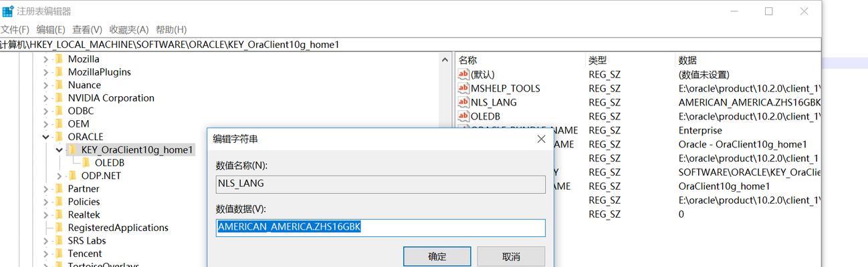
Task: Select the ODBC folder icon
Action: click(59, 111)
